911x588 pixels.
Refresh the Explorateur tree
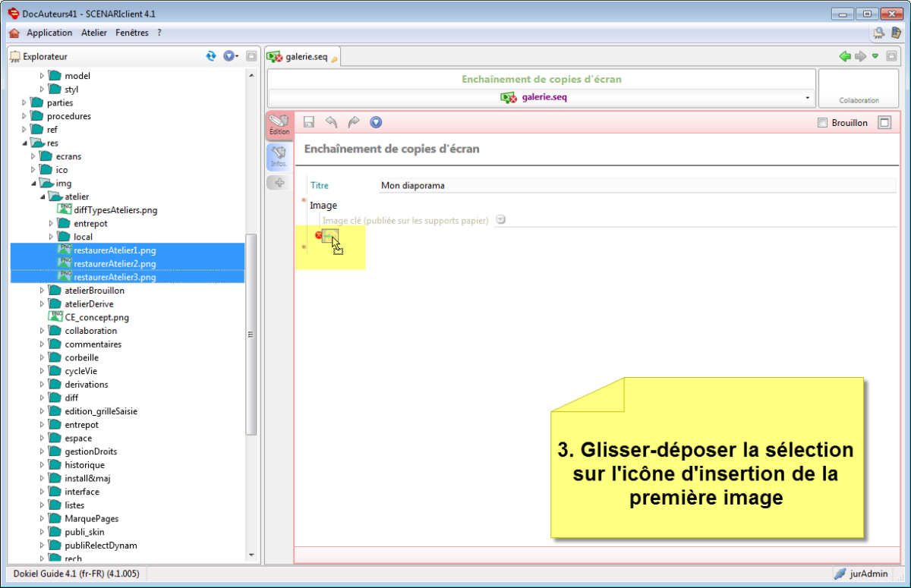(x=211, y=56)
